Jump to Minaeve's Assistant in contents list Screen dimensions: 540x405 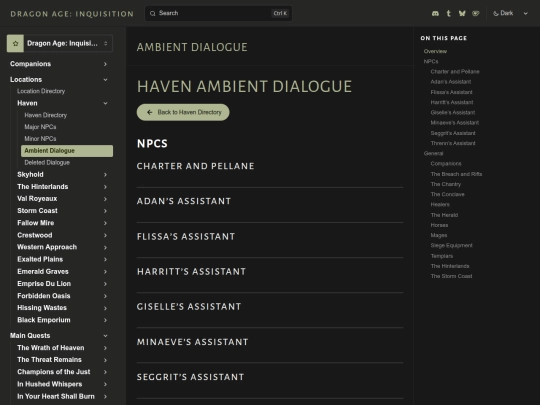455,123
